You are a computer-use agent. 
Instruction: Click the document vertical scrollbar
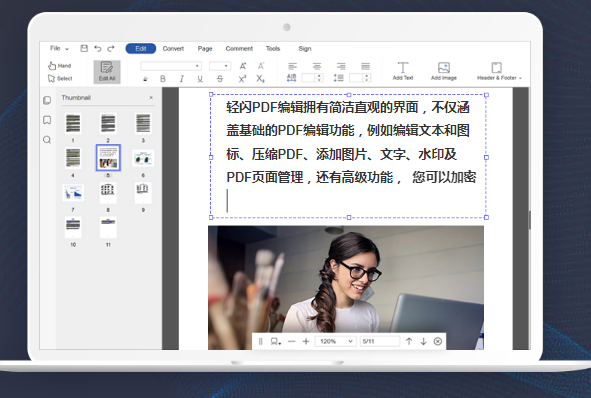529,220
